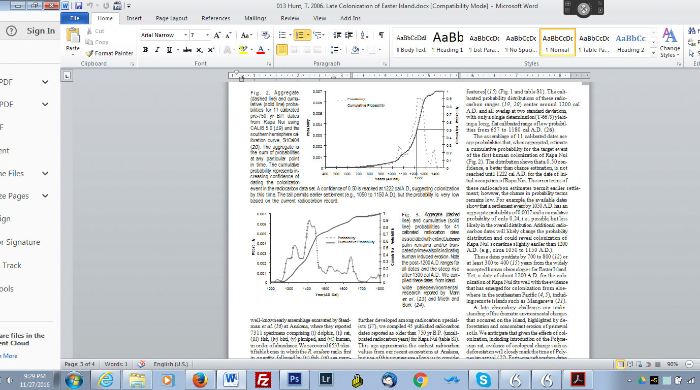Click the Decrease Indent icon

tap(338, 35)
